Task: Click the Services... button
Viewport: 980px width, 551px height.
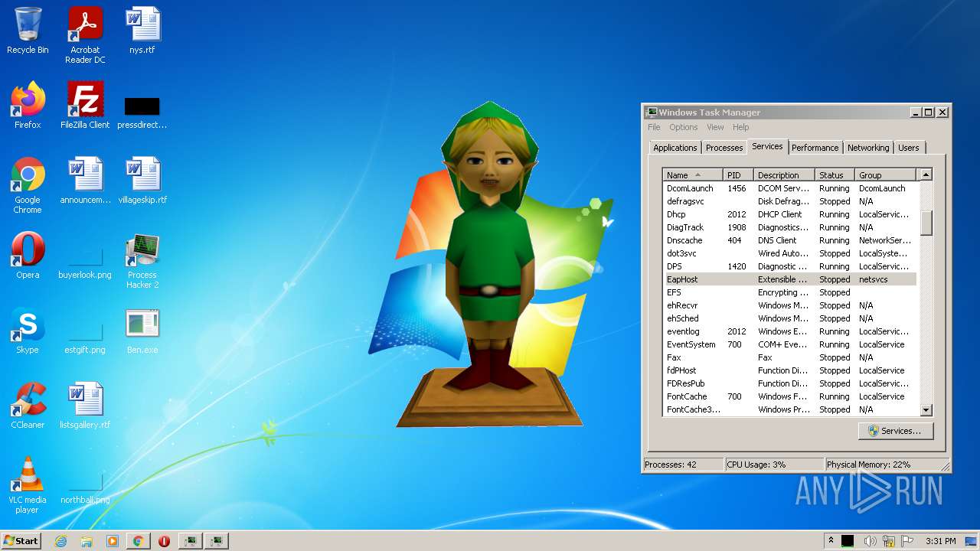Action: coord(895,431)
